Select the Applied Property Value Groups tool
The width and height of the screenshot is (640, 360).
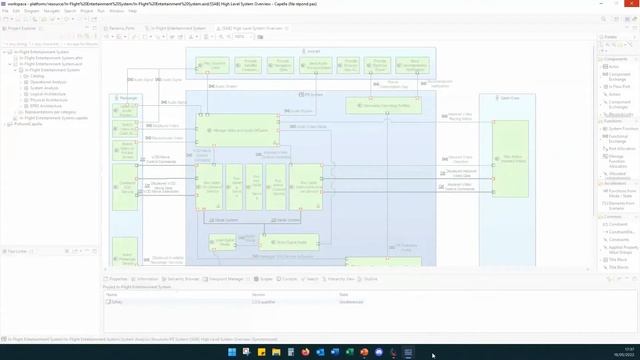tap(620, 249)
